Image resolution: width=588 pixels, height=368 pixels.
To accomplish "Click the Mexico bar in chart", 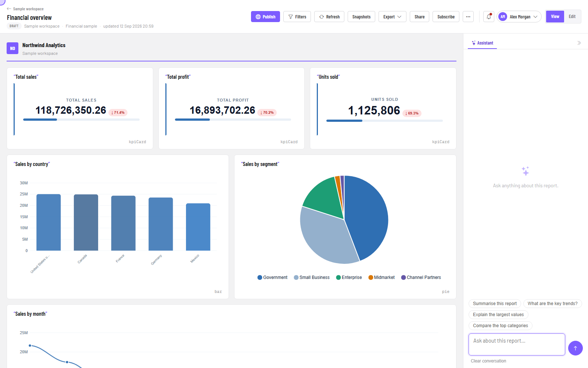I will [x=198, y=227].
